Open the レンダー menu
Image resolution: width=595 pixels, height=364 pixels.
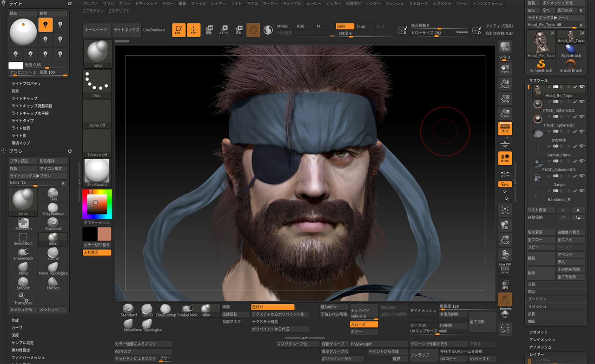(373, 3)
